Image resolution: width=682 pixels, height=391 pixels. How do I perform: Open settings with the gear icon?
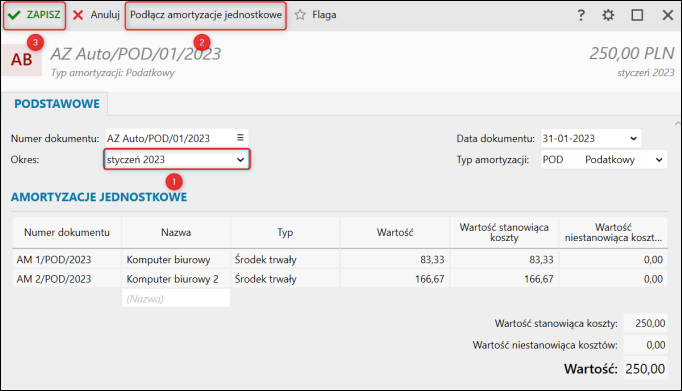[608, 16]
